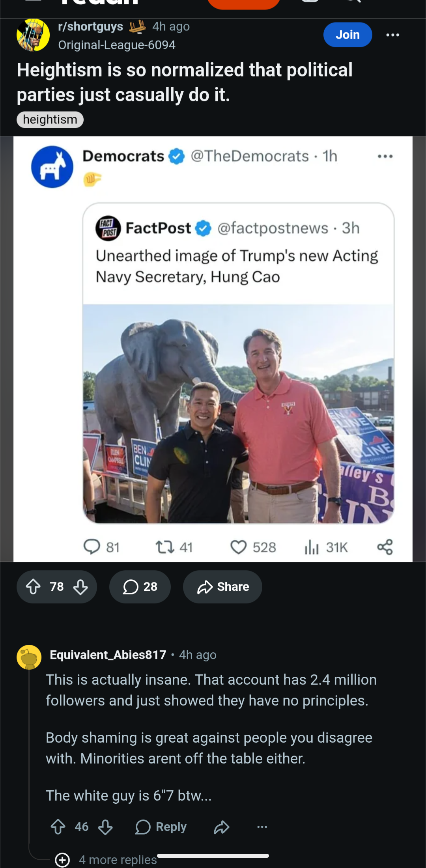Collapse the comment thread line
This screenshot has width=426, height=868.
point(29,761)
